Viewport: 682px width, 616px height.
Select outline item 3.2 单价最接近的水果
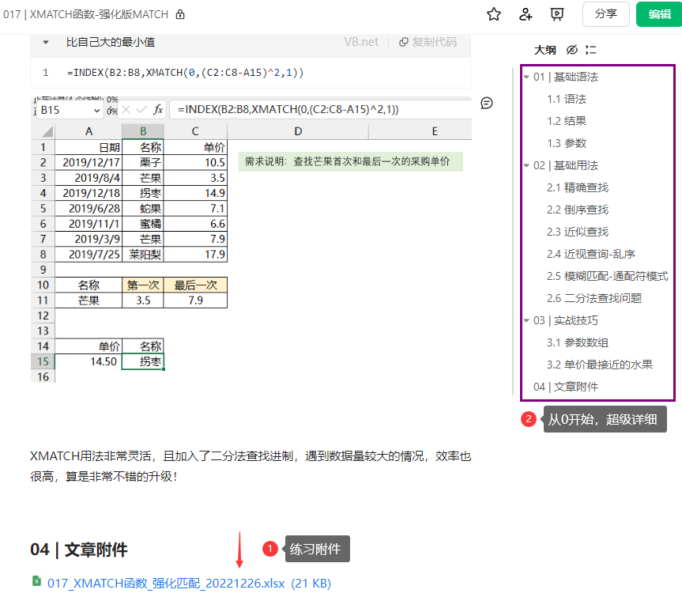599,365
